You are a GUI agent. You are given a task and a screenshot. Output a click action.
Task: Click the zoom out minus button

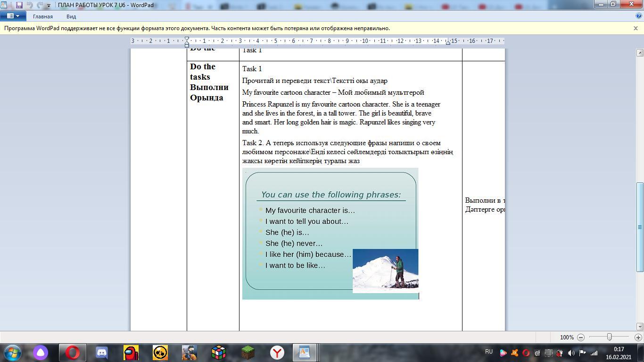click(x=581, y=337)
